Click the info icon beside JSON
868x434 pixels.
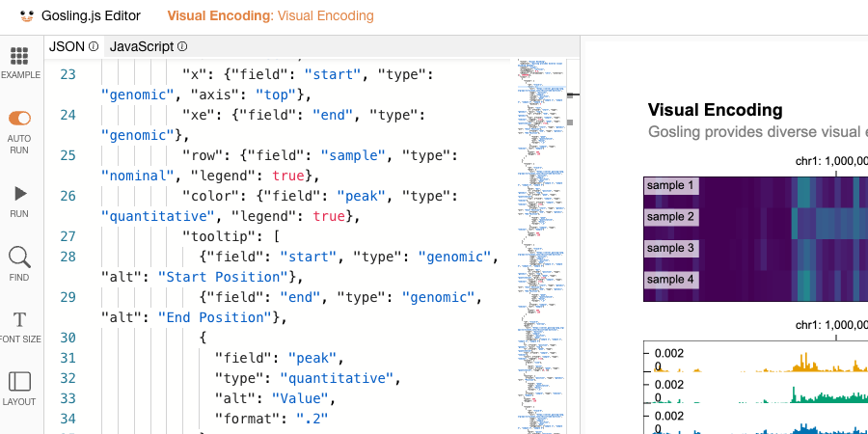pos(94,46)
